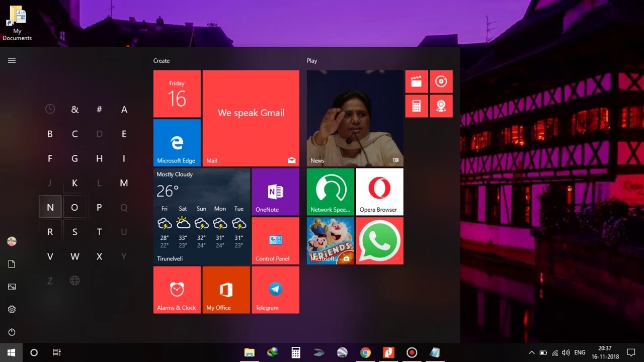Jump to apps starting with E

pos(124,134)
